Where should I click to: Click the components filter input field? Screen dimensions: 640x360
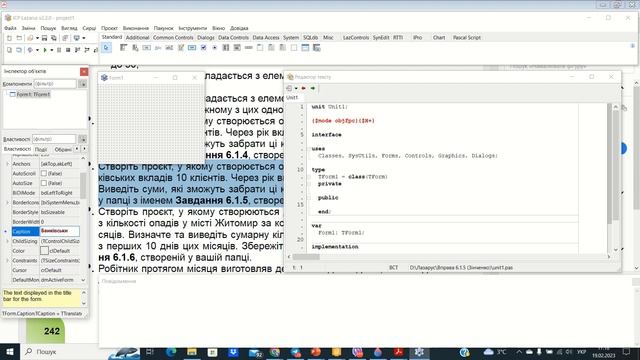coord(55,84)
